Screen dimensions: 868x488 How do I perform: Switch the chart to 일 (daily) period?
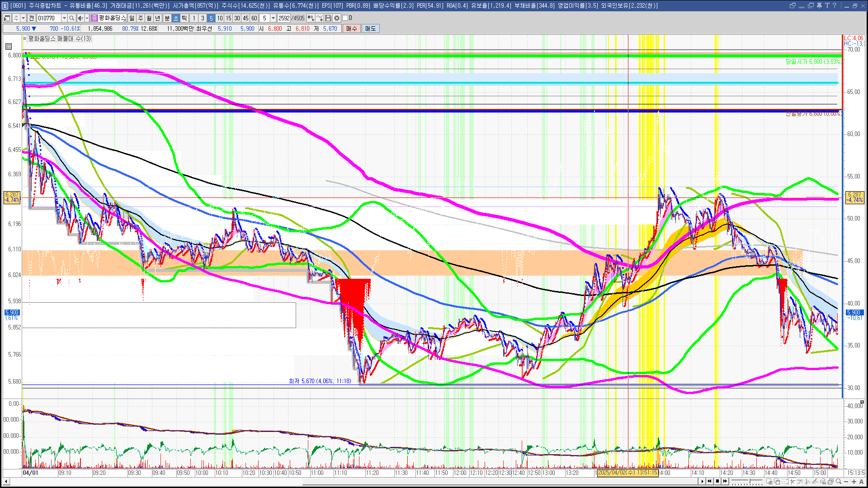[x=132, y=18]
